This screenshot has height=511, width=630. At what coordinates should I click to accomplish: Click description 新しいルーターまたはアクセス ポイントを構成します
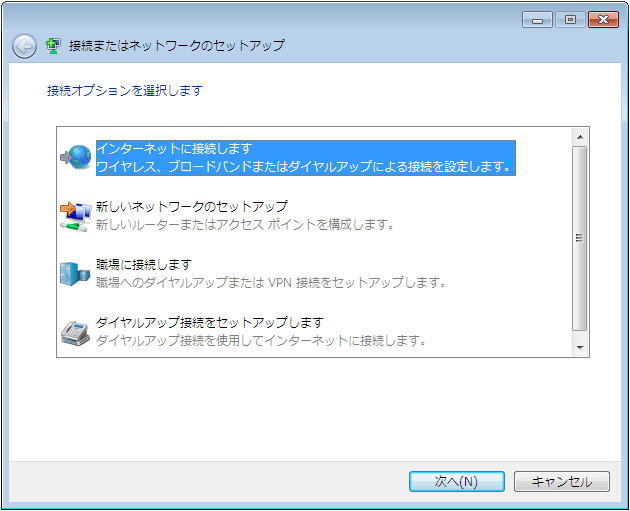tap(245, 224)
